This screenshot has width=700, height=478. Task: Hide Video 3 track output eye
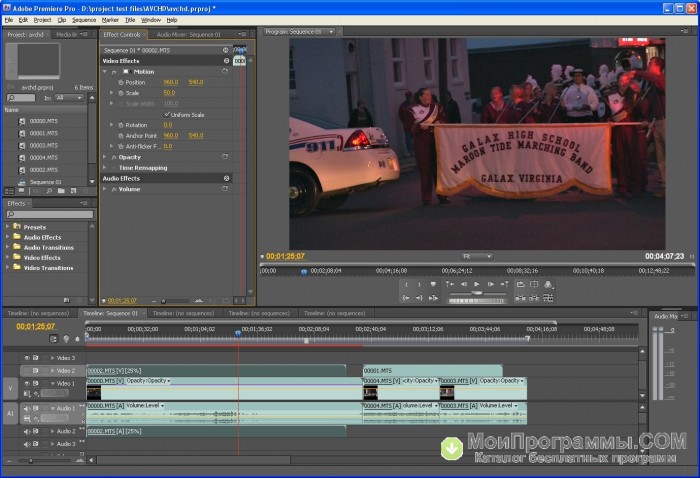tap(27, 358)
